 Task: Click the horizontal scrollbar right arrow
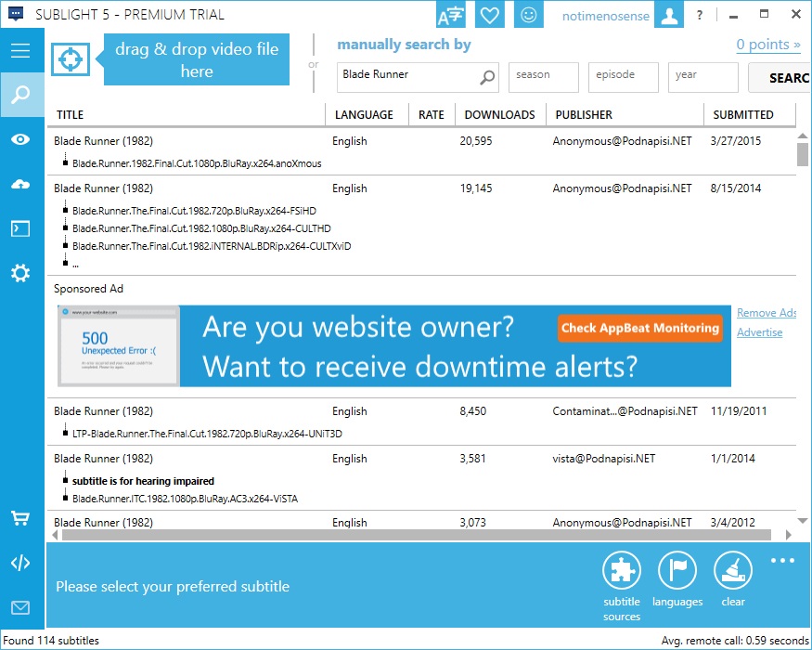788,535
